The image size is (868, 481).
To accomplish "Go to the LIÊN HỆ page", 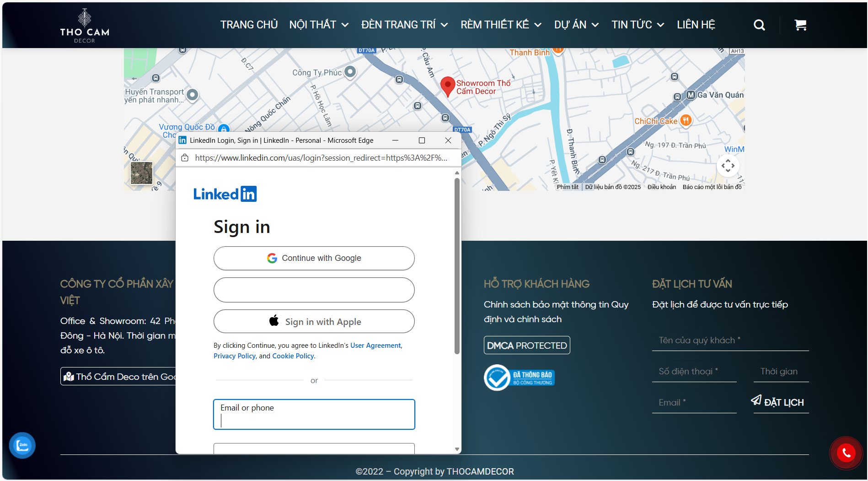I will point(696,25).
